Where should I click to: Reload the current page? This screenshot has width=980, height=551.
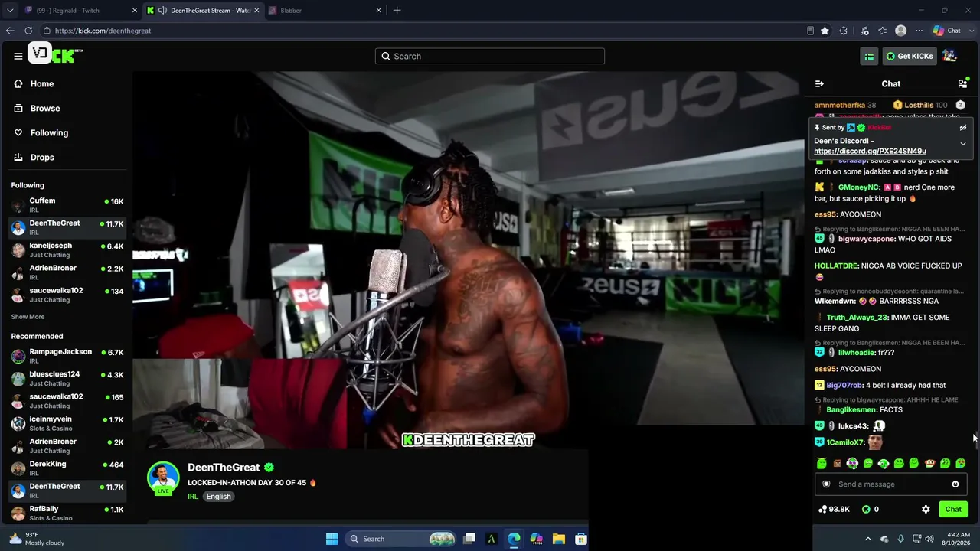click(28, 31)
